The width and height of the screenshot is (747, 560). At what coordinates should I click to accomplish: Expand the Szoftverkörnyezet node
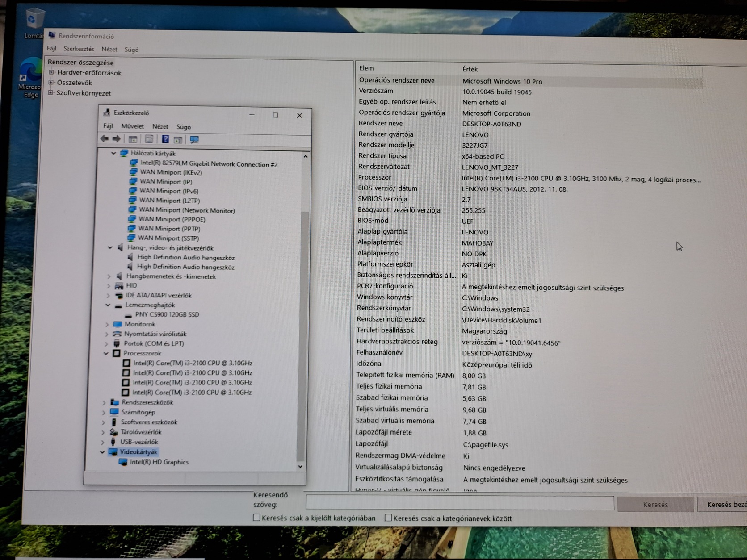[x=50, y=92]
